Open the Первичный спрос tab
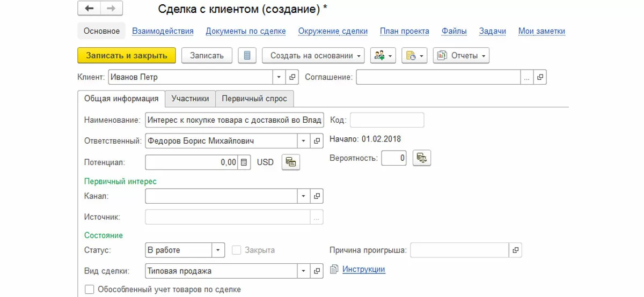 click(254, 99)
